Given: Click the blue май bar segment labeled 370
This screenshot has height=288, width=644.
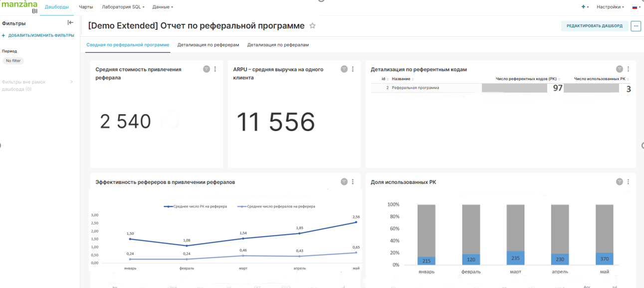Looking at the screenshot, I should pos(604,259).
